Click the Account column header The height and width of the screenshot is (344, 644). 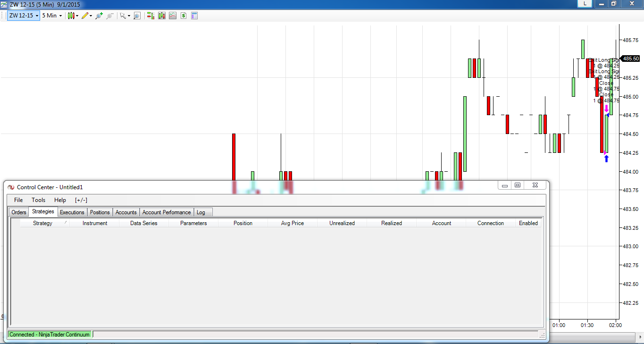(442, 223)
